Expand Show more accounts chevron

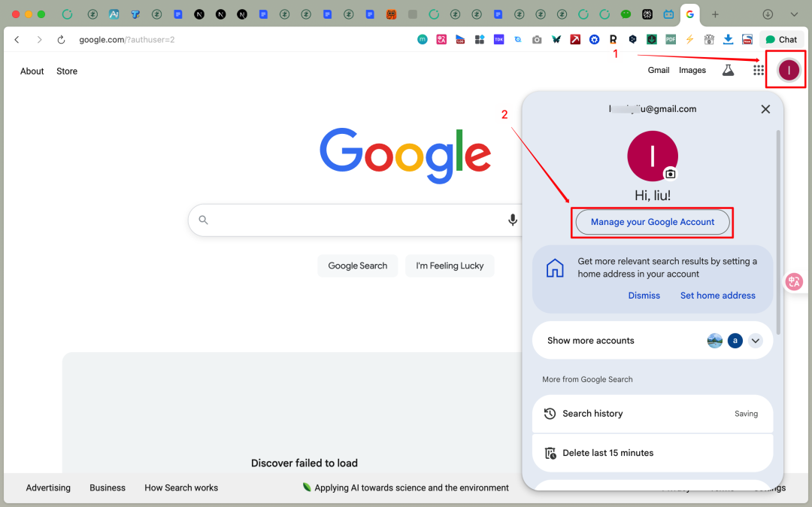756,341
